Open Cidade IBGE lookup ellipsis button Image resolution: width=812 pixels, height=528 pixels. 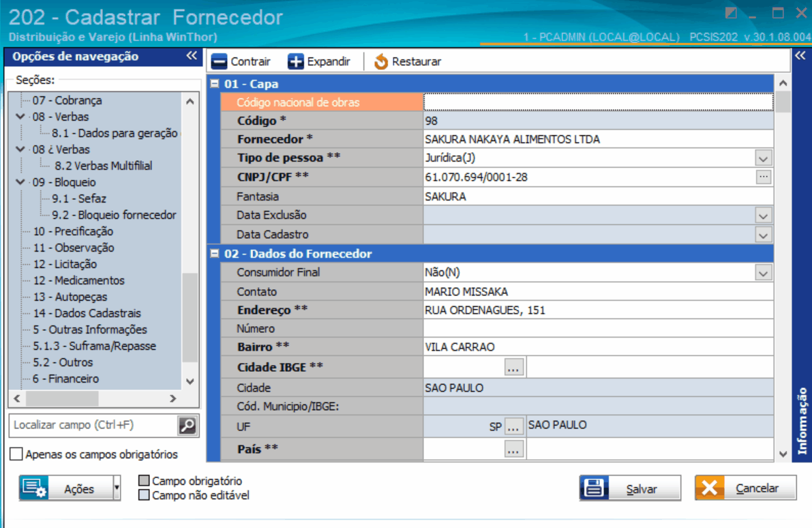click(513, 368)
